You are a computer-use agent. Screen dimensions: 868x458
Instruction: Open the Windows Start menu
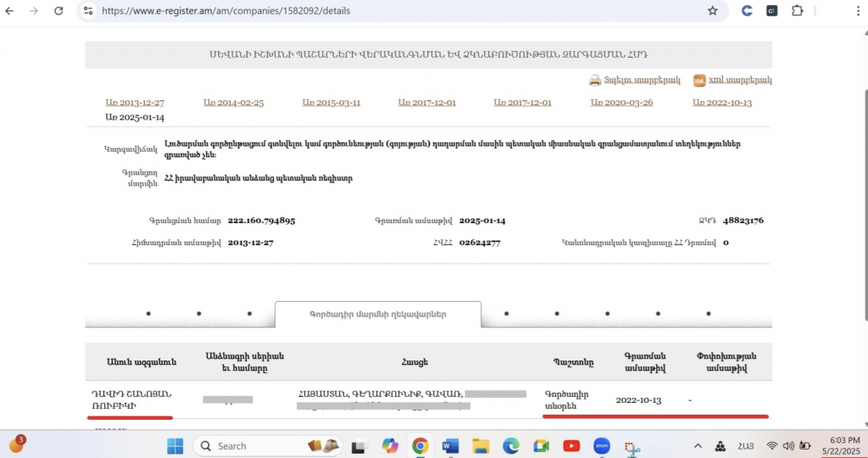point(175,446)
